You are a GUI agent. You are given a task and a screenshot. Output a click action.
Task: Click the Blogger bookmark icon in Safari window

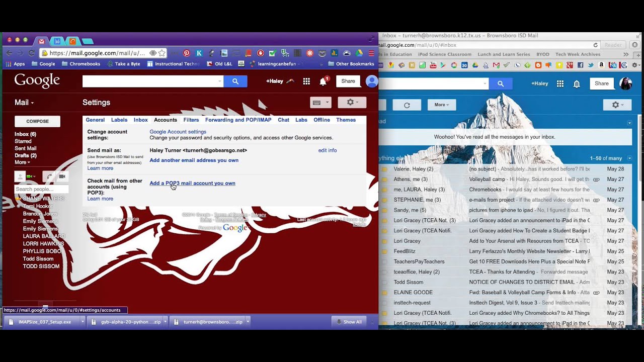click(538, 65)
